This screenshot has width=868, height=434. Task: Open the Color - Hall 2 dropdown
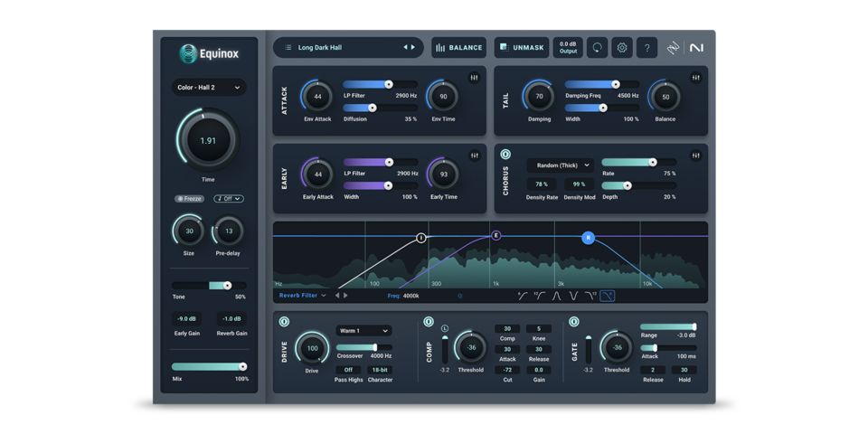pos(209,88)
